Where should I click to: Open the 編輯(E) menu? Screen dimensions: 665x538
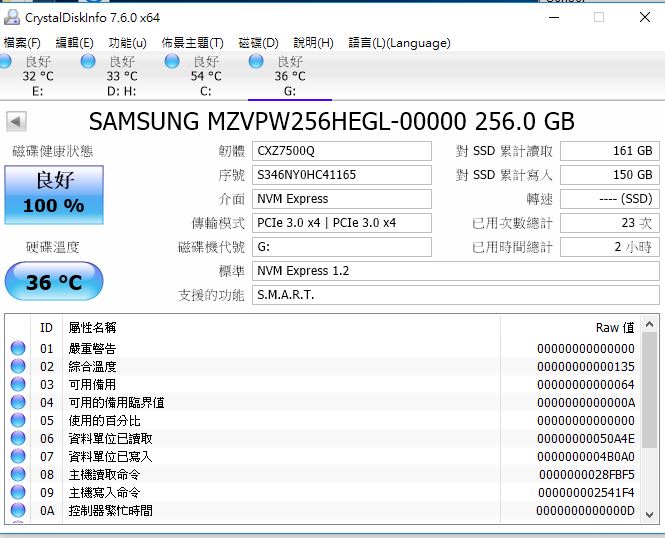click(x=74, y=43)
